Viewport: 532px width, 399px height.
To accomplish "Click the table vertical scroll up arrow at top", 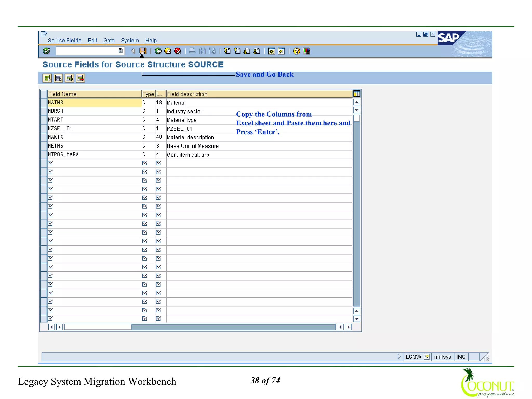I will click(357, 102).
